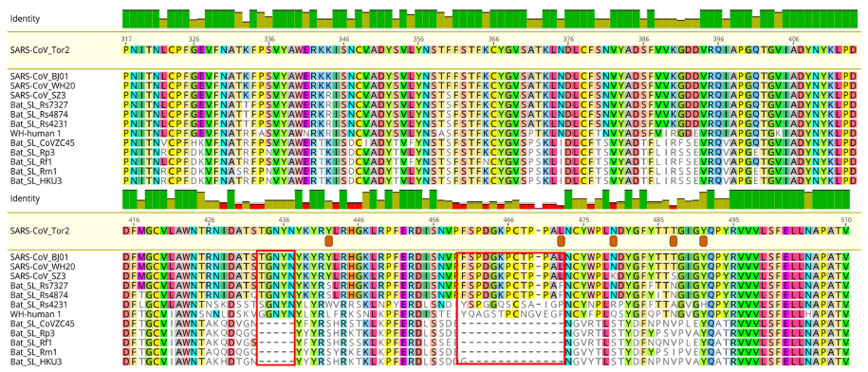Click the top green identity graph bar

click(x=489, y=19)
